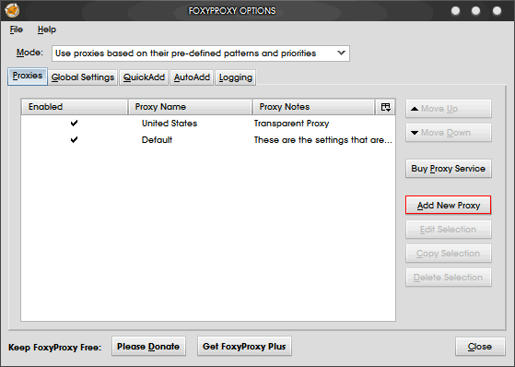Select the Default proxy name

tap(157, 140)
